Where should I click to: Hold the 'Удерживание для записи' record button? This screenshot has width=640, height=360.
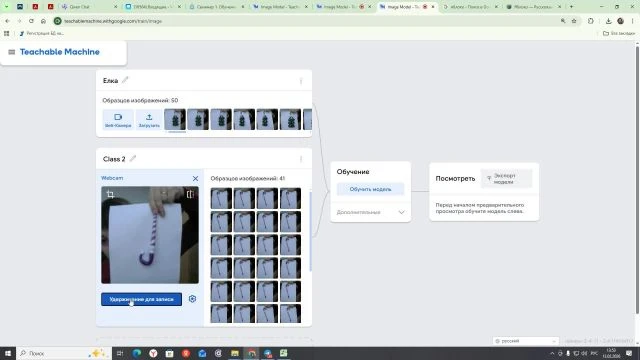pos(141,299)
